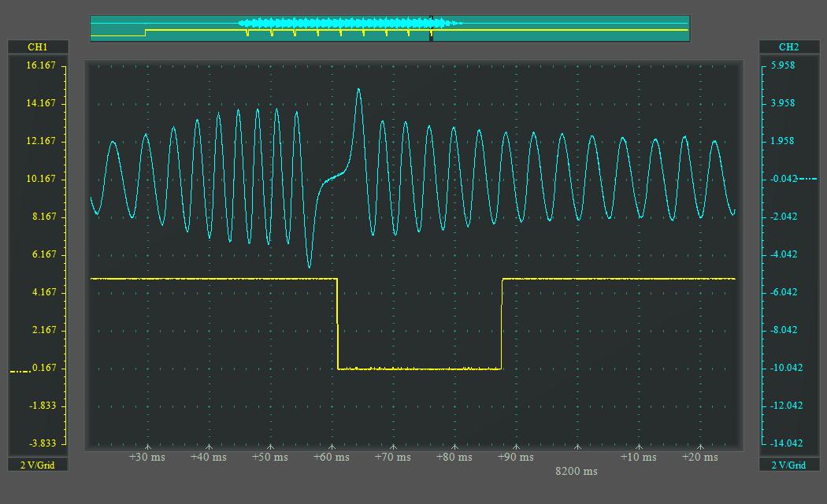Click the yellow CH1 zero-level marker
The width and height of the screenshot is (827, 504).
[x=20, y=370]
